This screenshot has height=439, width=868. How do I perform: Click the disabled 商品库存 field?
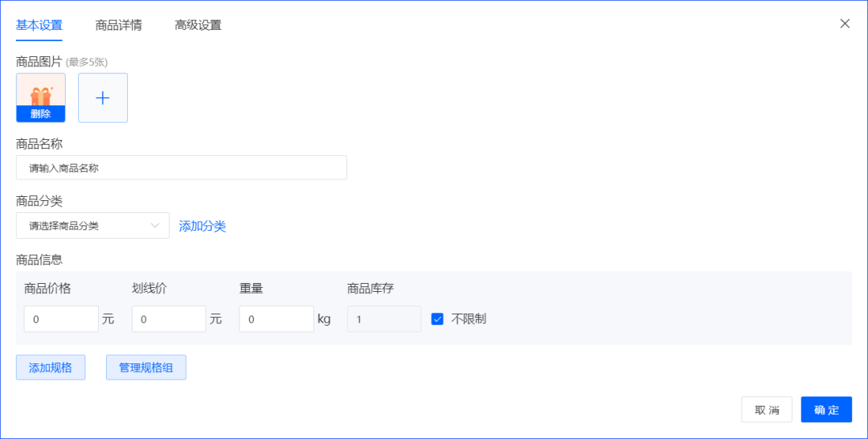pos(384,319)
